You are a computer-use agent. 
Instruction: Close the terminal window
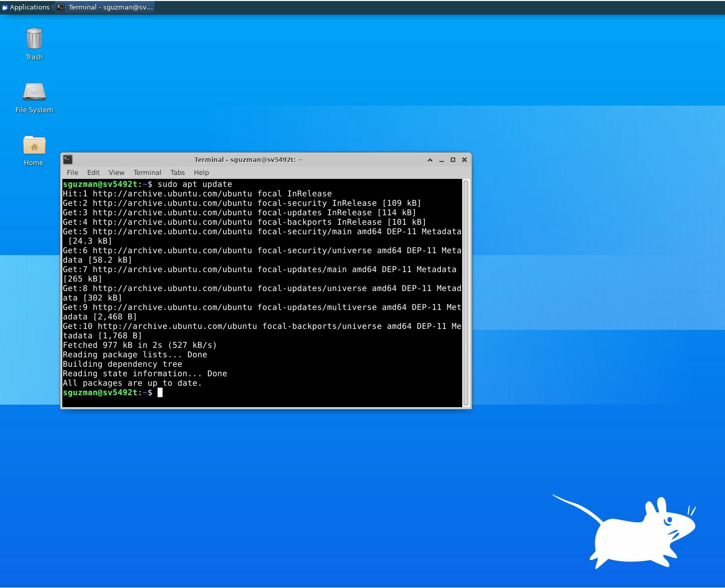point(464,160)
